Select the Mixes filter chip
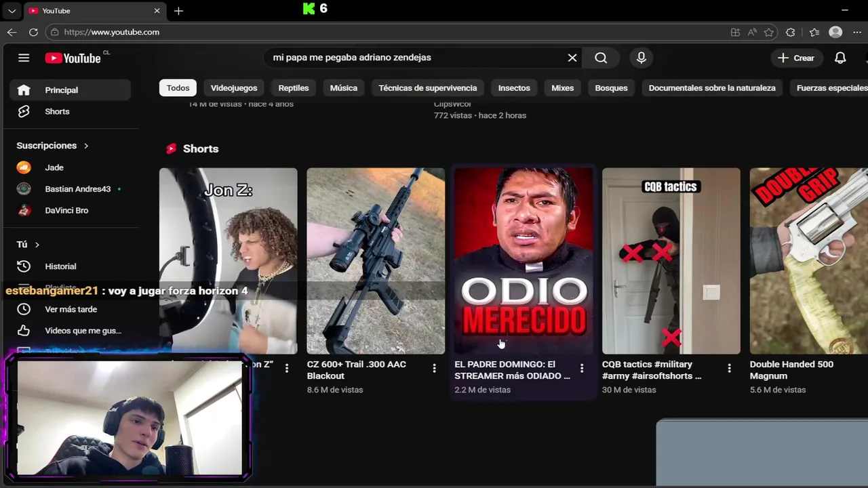 [563, 87]
